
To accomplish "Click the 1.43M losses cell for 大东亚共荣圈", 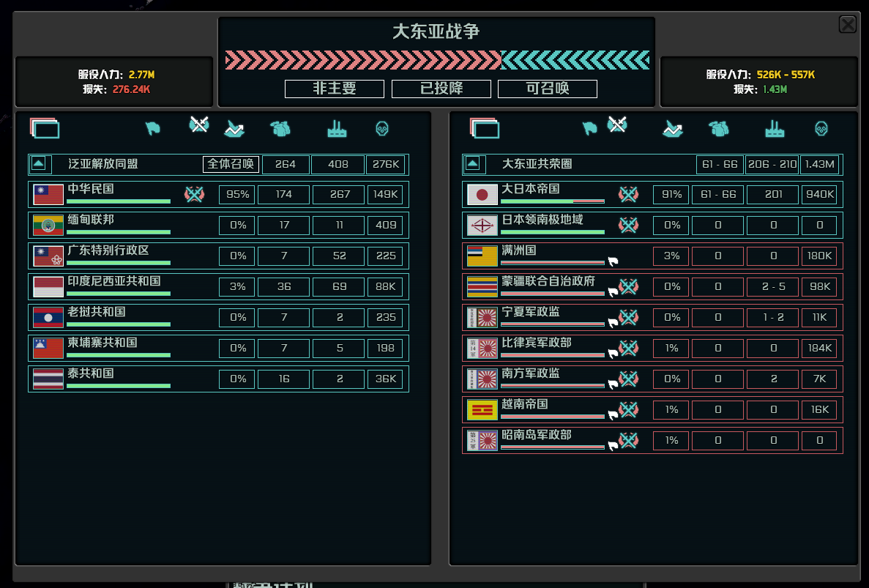I will pyautogui.click(x=820, y=164).
